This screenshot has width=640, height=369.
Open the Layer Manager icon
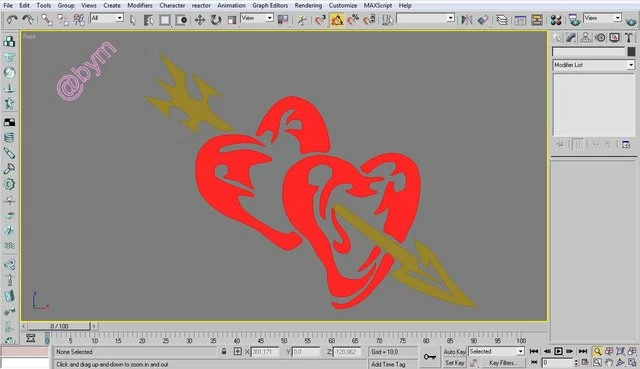tap(502, 20)
